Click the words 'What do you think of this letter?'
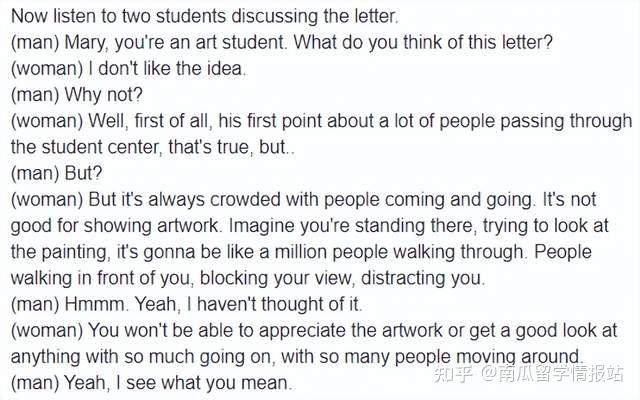Viewport: 640px width, 400px height. pos(423,43)
